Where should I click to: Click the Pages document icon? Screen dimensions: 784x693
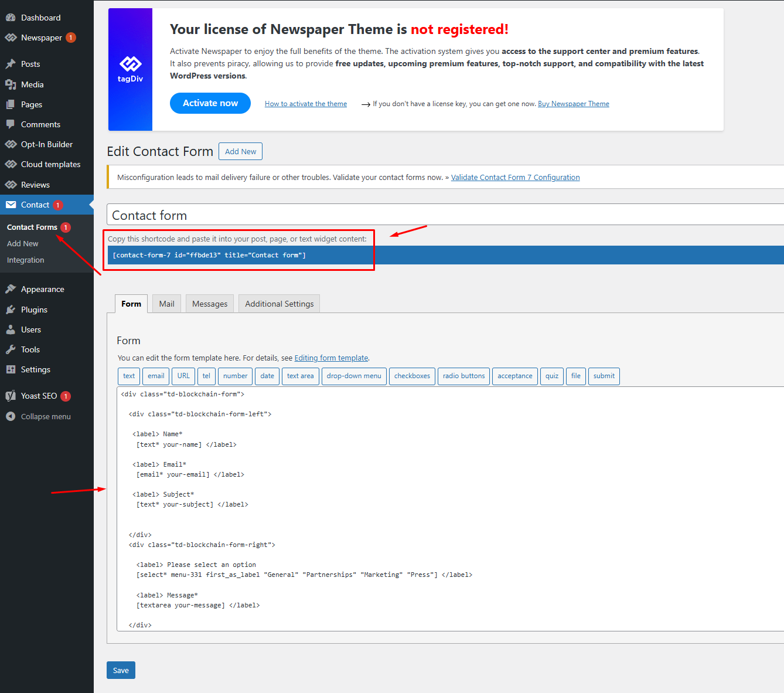pyautogui.click(x=11, y=104)
